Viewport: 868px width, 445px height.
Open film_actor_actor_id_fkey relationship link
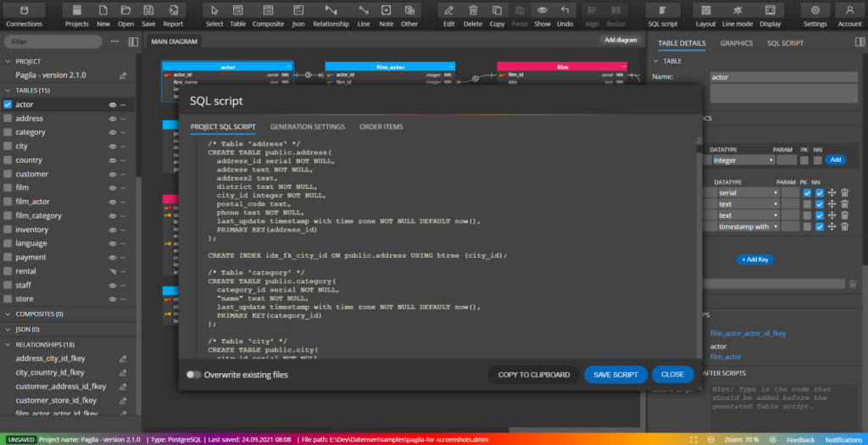click(x=748, y=333)
